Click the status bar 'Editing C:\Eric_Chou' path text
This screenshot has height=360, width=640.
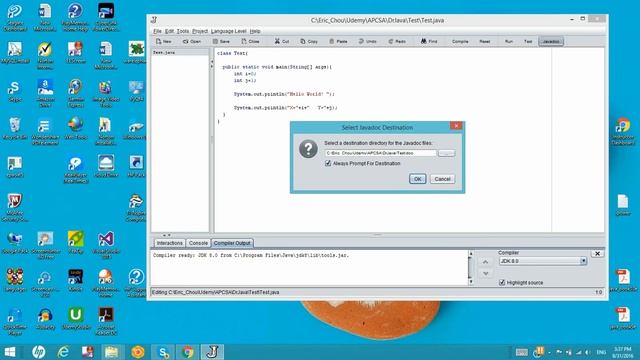(x=216, y=292)
